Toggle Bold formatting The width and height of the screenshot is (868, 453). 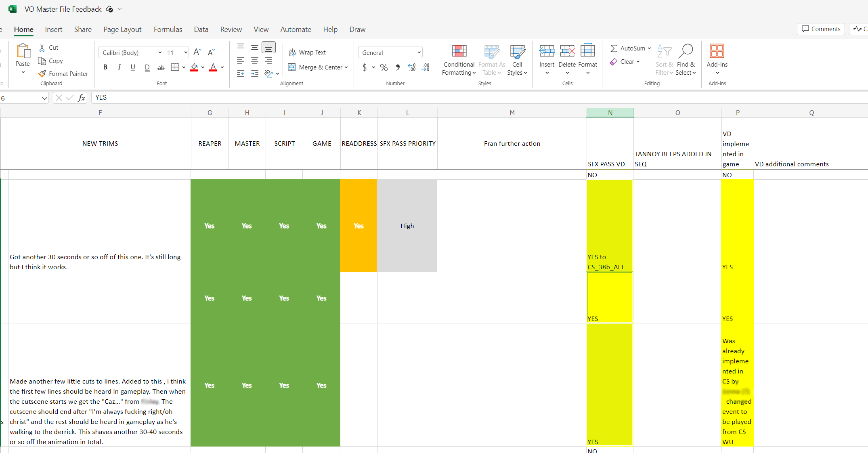(105, 67)
